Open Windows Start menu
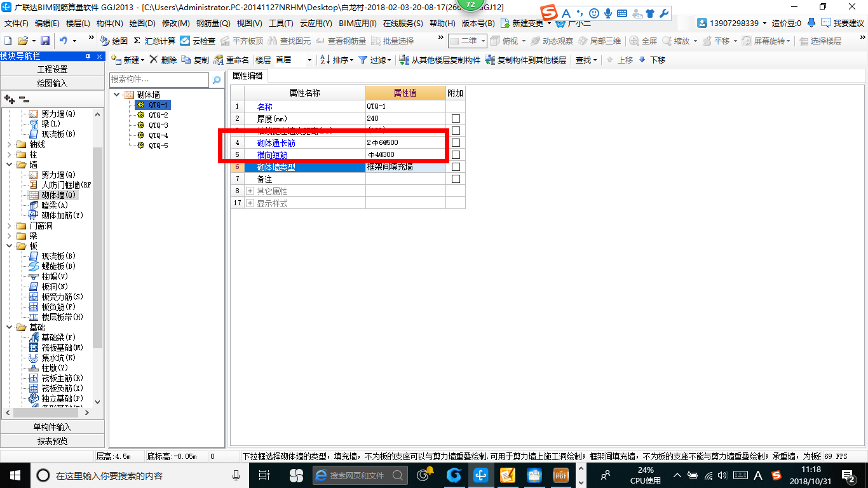 click(14, 475)
